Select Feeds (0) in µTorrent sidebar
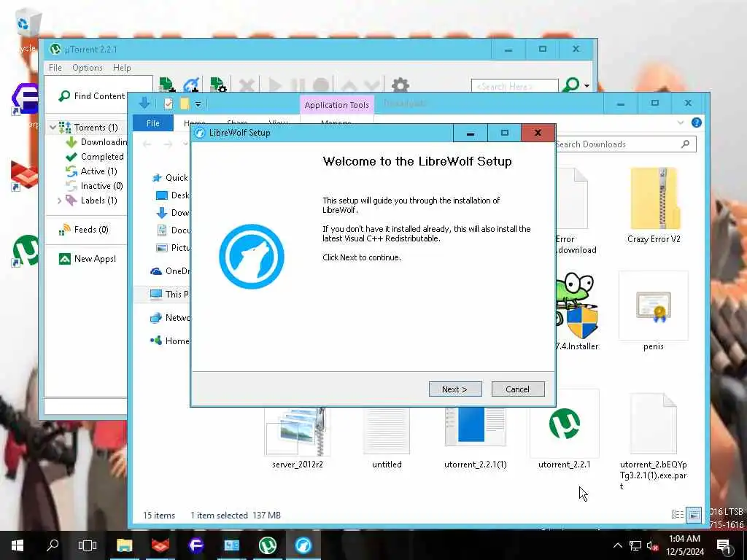 [x=84, y=230]
